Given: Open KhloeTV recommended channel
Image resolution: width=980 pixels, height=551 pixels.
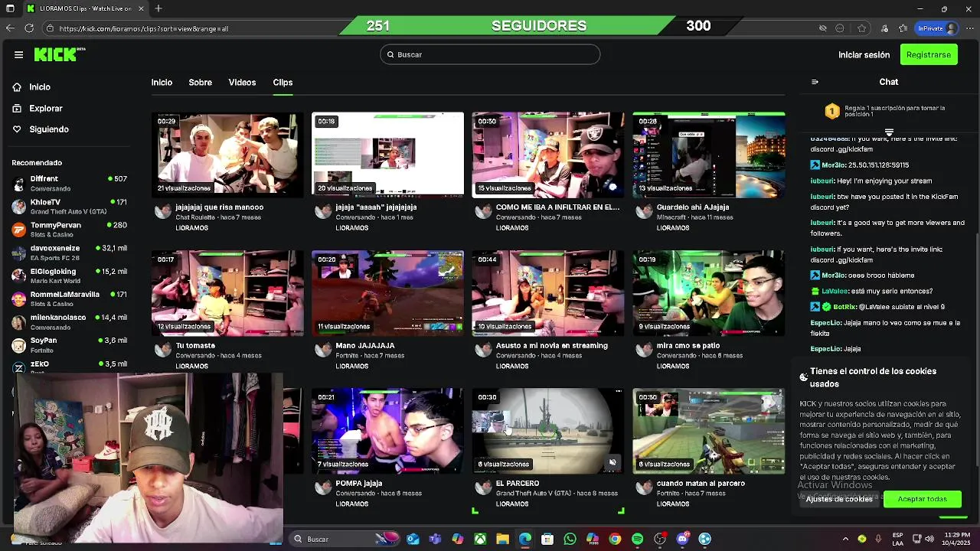Looking at the screenshot, I should [69, 207].
